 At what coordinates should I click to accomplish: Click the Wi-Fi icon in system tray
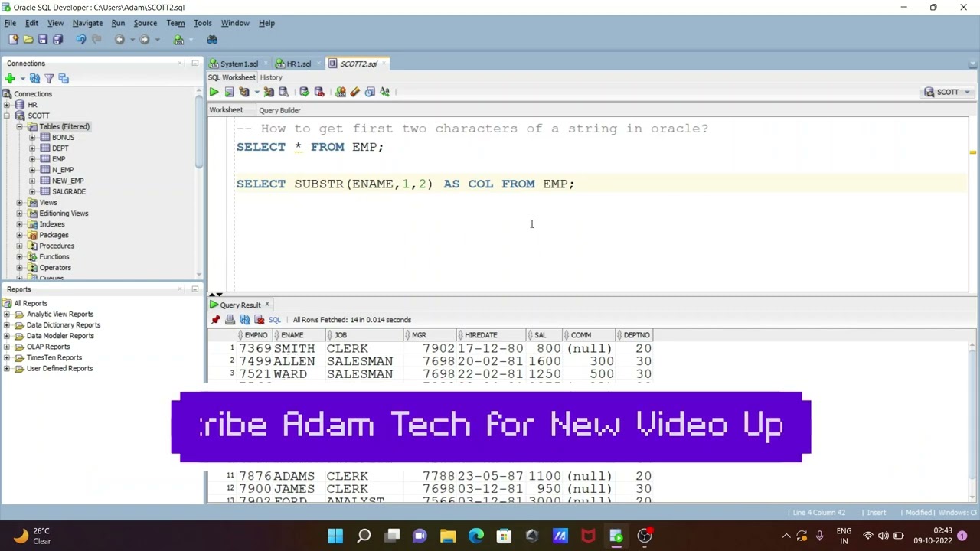[868, 536]
